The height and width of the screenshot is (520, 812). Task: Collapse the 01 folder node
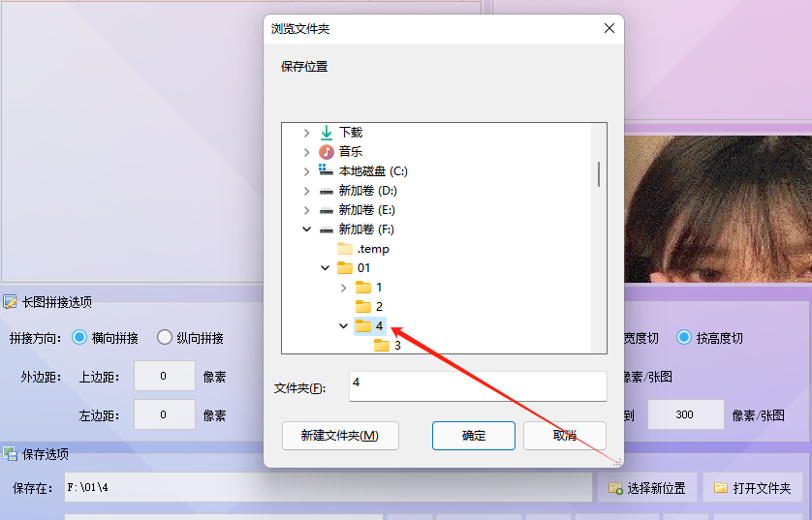326,268
